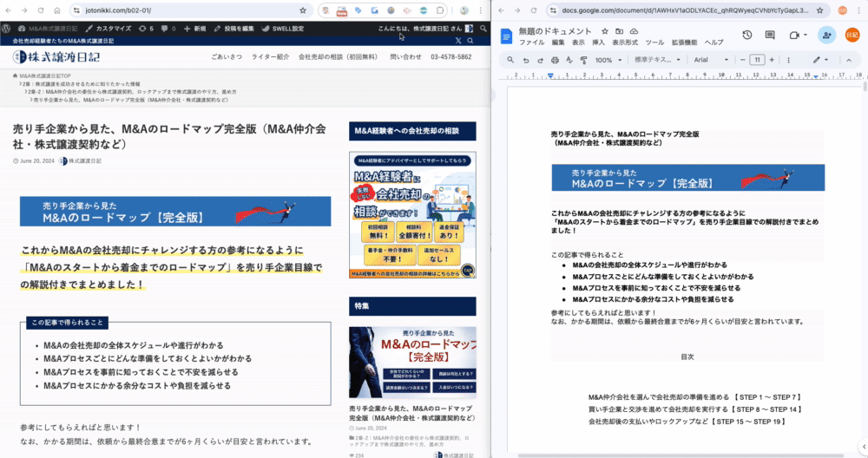Click the cloud save status icon
The height and width of the screenshot is (458, 868).
634,31
